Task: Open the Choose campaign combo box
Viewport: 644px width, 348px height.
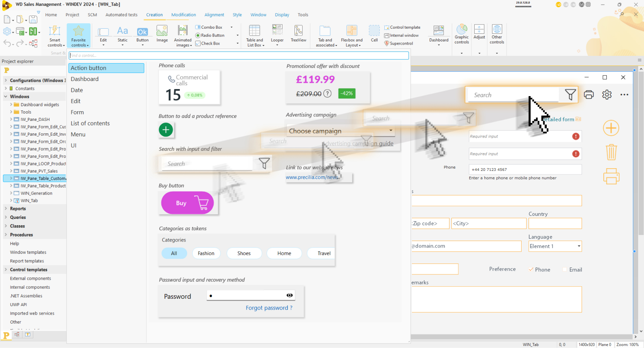Action: point(341,131)
